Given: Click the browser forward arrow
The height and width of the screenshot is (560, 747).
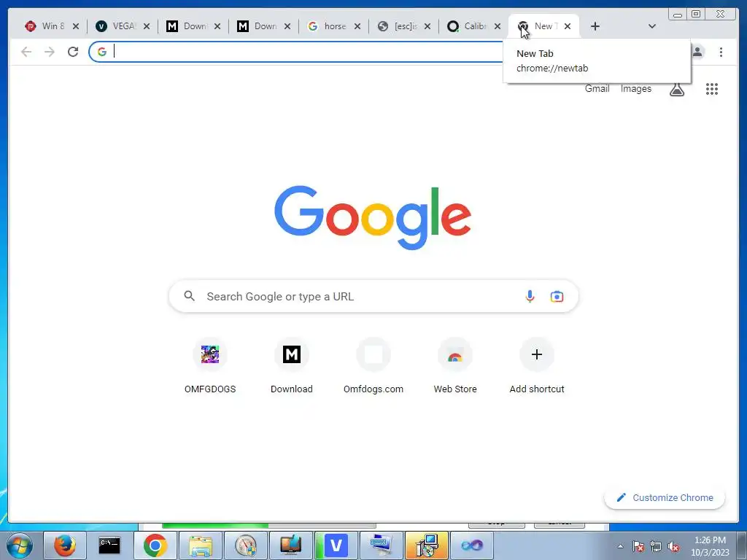Looking at the screenshot, I should coord(50,52).
